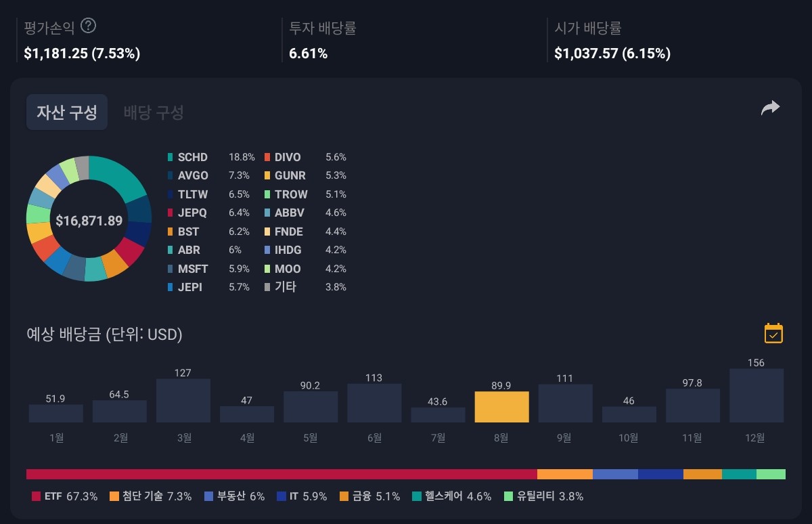Open the 평가손익 help question mark icon
This screenshot has width=812, height=524.
click(x=88, y=26)
